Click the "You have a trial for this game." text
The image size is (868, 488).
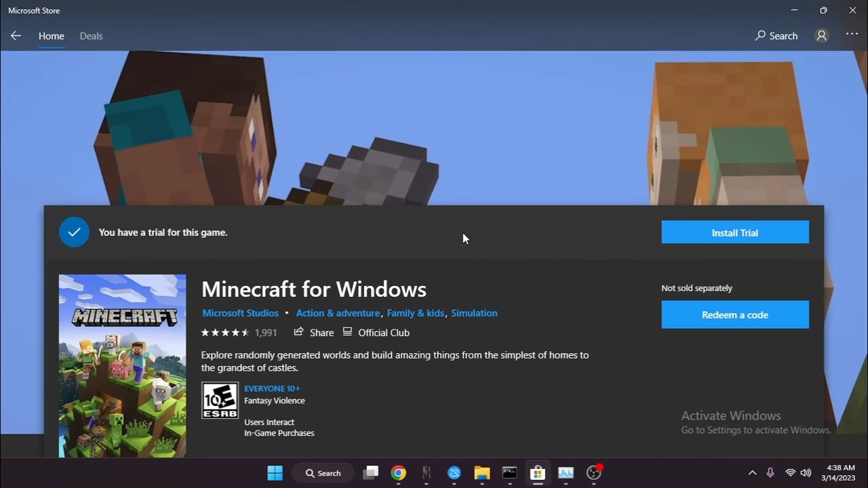tap(163, 232)
